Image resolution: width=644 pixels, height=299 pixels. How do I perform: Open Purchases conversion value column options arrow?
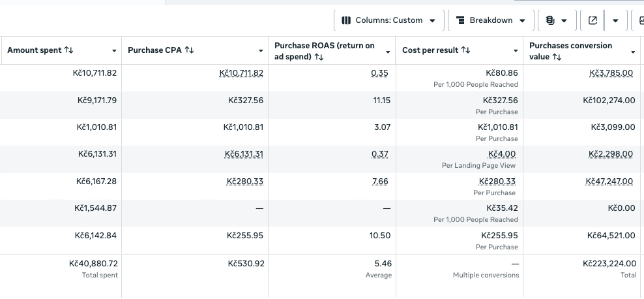pyautogui.click(x=633, y=51)
